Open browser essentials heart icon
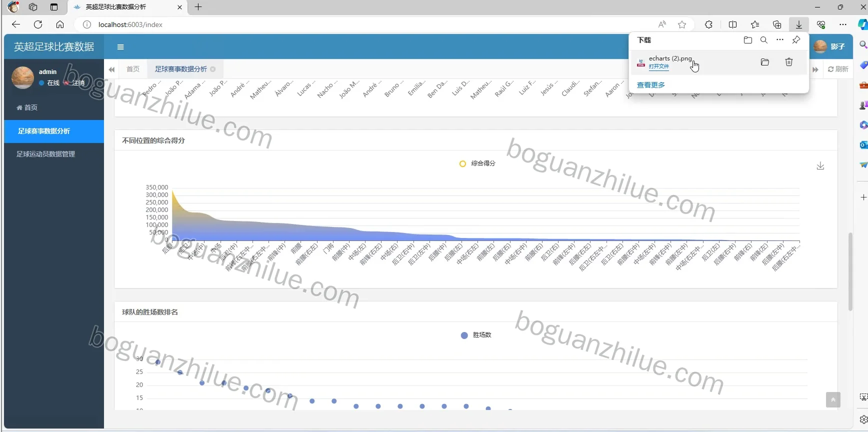 821,24
